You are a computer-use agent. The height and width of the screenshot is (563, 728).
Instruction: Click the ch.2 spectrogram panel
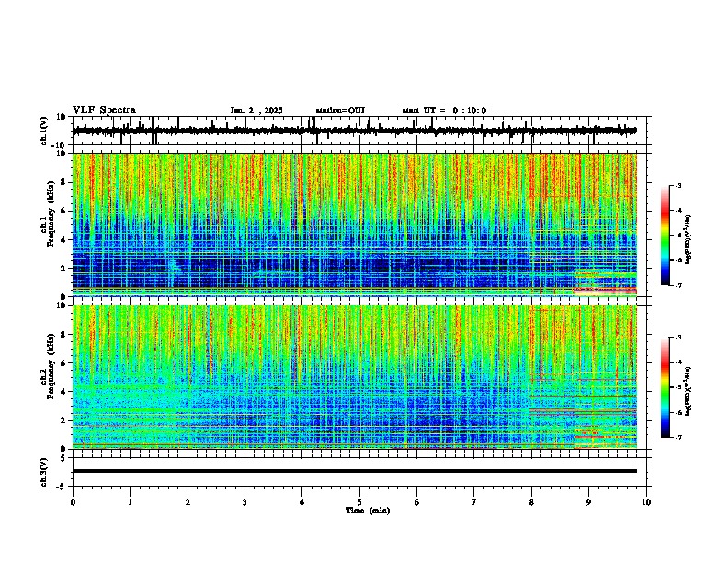point(359,377)
